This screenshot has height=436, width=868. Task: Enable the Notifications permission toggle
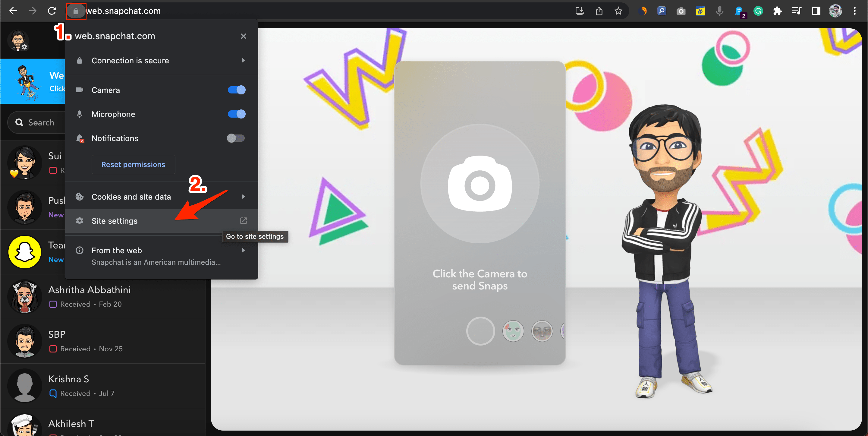coord(236,138)
